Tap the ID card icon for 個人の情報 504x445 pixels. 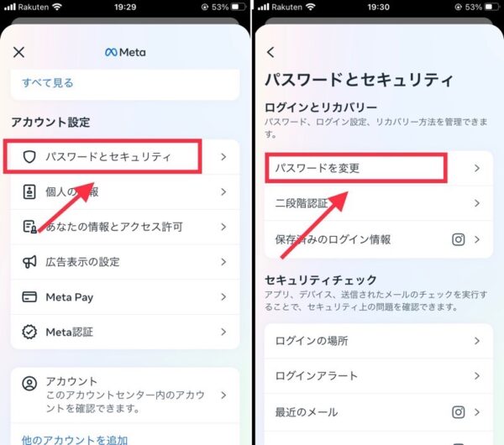29,191
